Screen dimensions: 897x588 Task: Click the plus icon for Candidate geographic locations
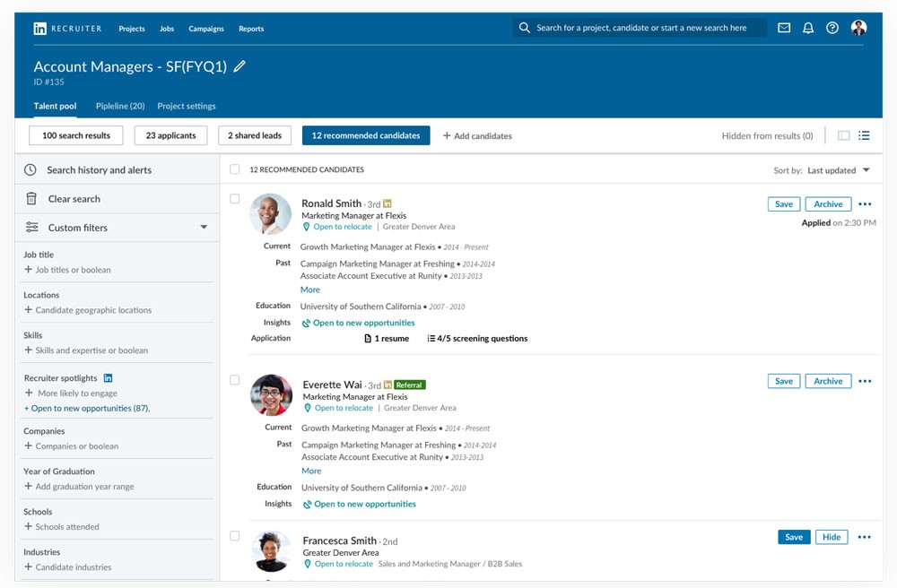click(x=28, y=309)
